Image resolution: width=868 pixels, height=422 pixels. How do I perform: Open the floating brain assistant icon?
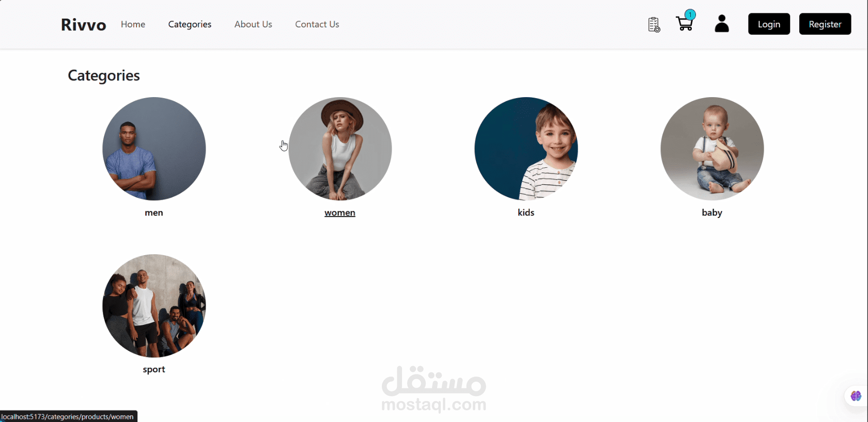[x=856, y=396]
